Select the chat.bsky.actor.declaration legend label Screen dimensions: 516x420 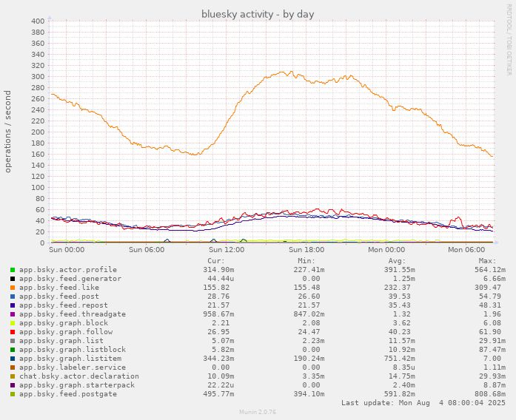pyautogui.click(x=79, y=376)
